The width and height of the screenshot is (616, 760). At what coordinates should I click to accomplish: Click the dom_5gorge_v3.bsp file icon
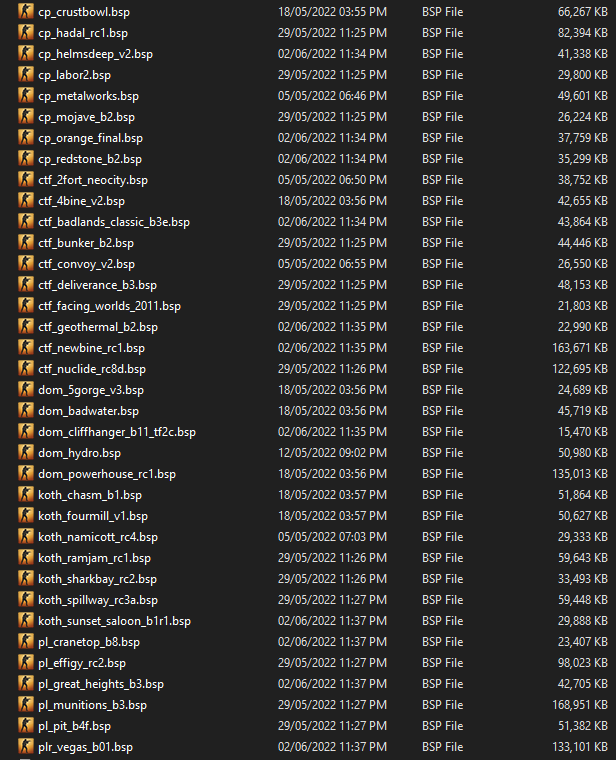[26, 389]
